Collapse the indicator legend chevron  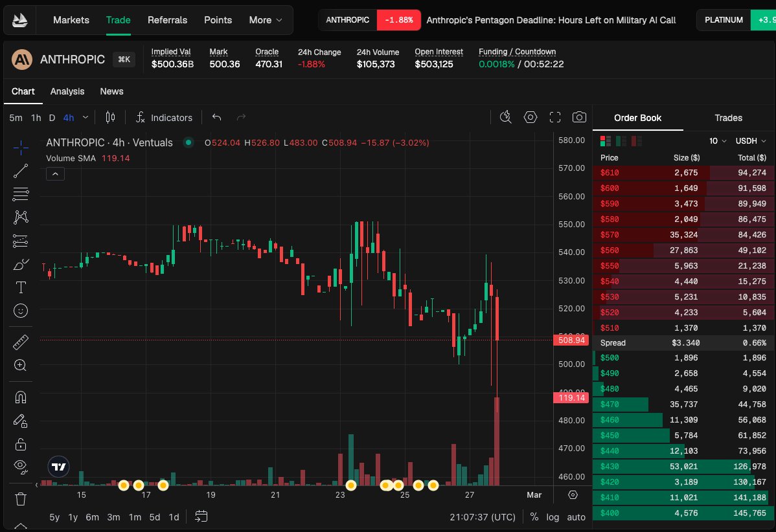coord(56,174)
